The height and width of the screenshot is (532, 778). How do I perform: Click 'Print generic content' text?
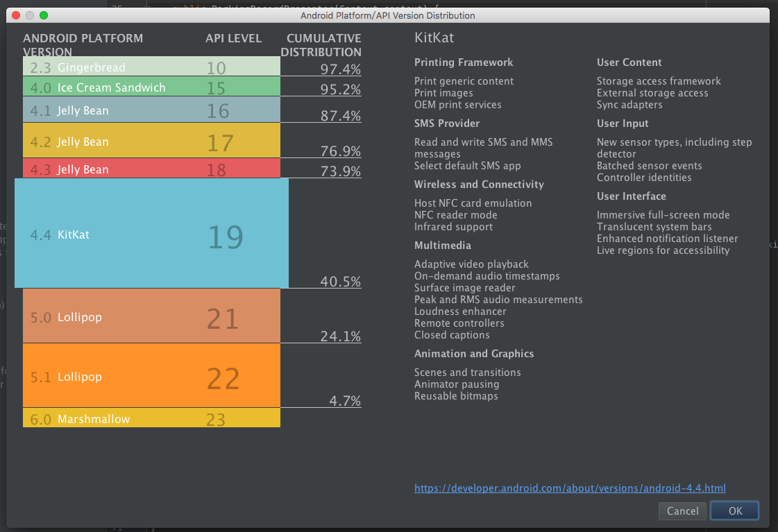(464, 81)
